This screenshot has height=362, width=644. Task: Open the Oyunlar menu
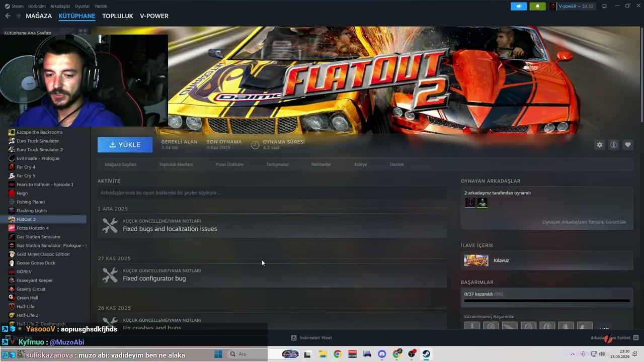click(82, 6)
